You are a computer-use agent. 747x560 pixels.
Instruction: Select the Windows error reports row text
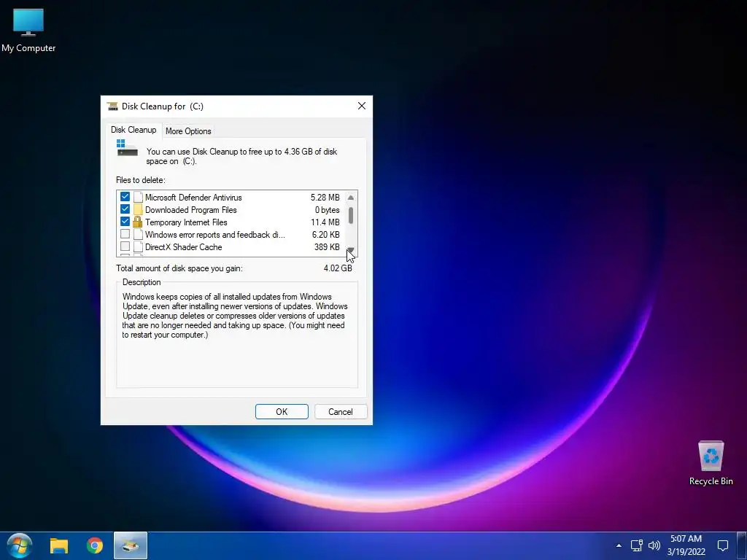[215, 234]
